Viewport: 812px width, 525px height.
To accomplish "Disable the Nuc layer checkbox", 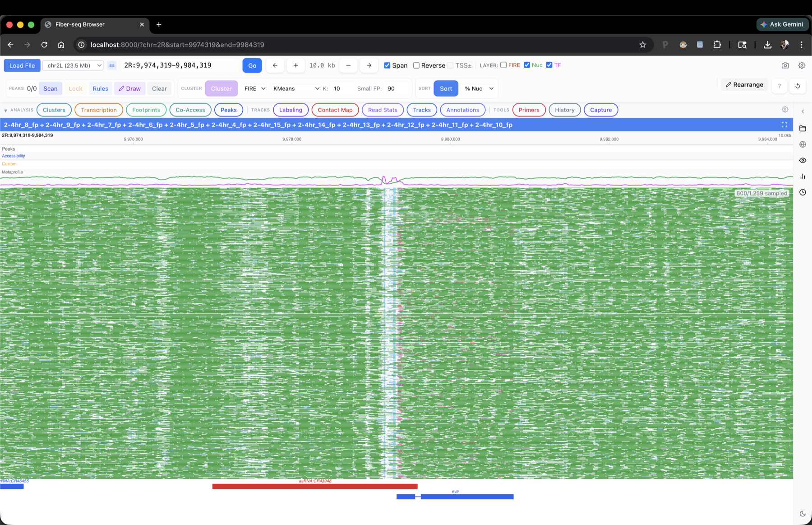I will pos(527,65).
